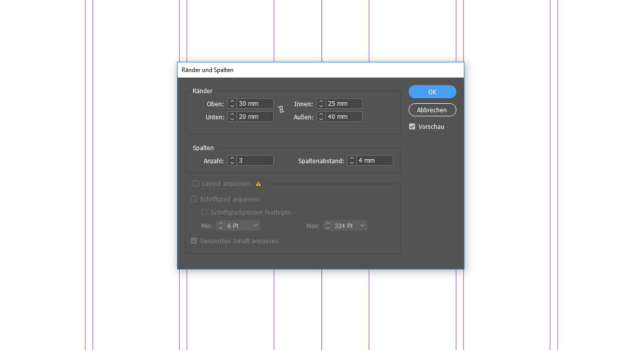Click the Min font size stepper arrows
This screenshot has width=644, height=350.
[220, 226]
